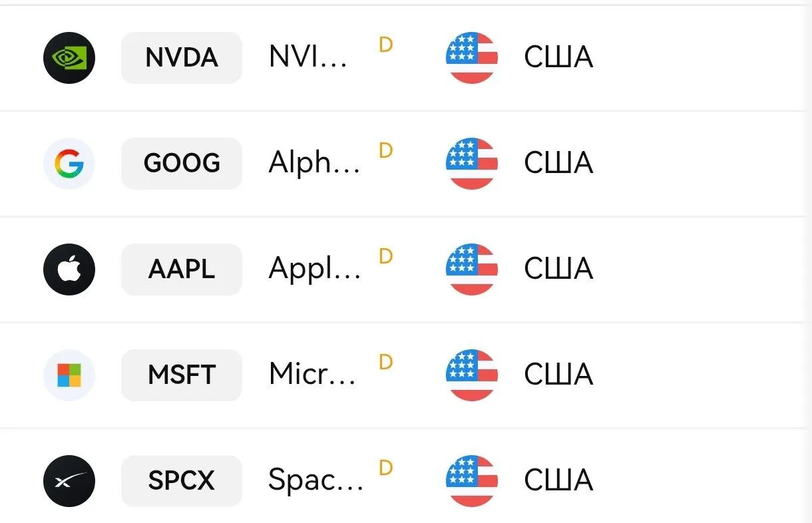Screen dimensions: 812x523
Task: Select the AAPL ticker badge
Action: pyautogui.click(x=182, y=269)
